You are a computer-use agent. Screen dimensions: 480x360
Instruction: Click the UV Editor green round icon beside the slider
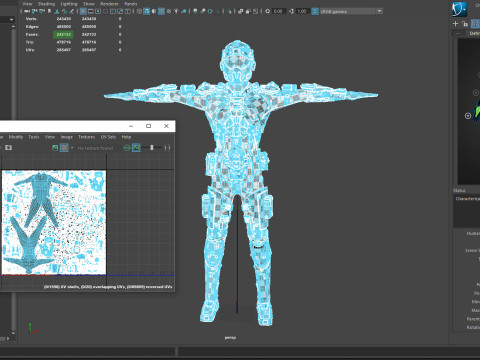127,147
